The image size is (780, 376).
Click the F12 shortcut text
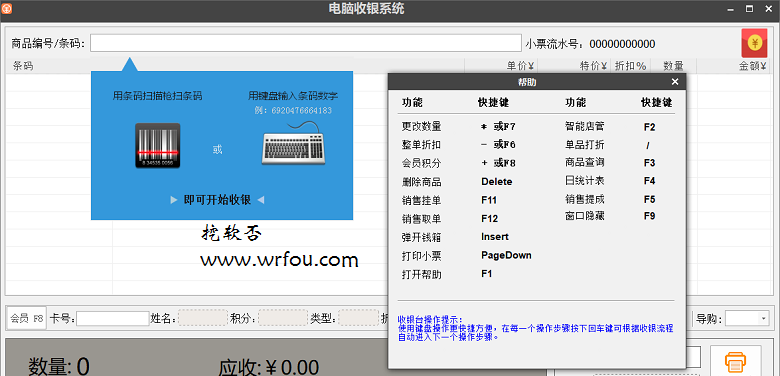(489, 218)
